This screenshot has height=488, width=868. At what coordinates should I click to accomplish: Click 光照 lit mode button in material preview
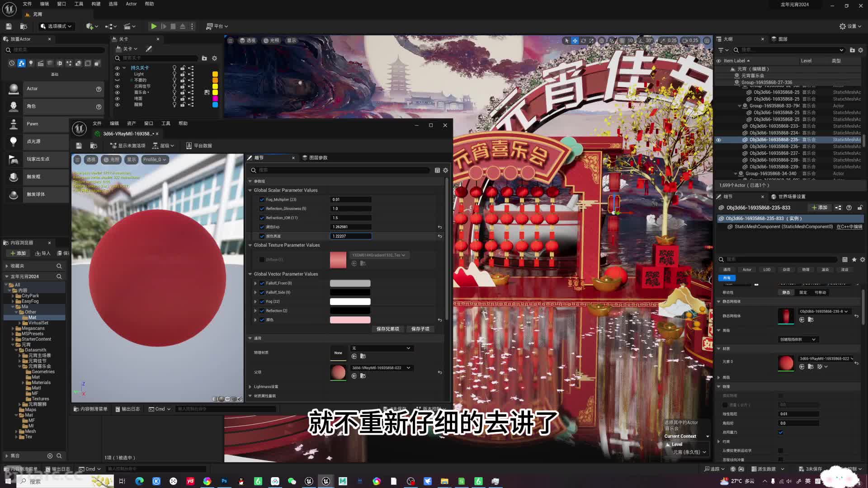[112, 160]
